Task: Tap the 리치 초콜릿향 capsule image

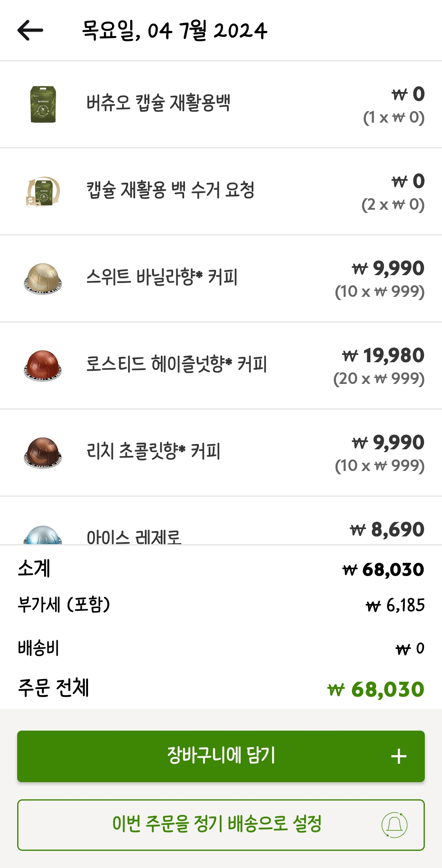Action: pos(43,453)
